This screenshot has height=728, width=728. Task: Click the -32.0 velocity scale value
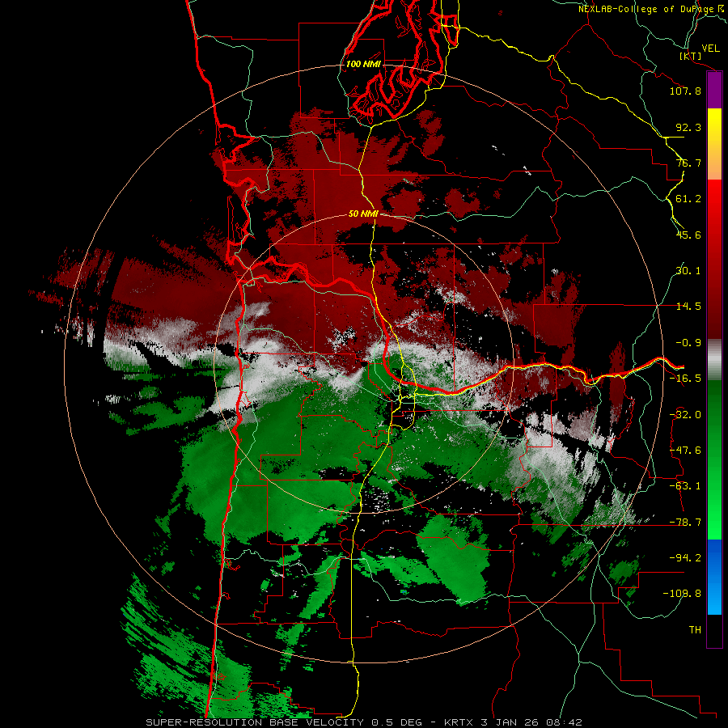pos(685,415)
